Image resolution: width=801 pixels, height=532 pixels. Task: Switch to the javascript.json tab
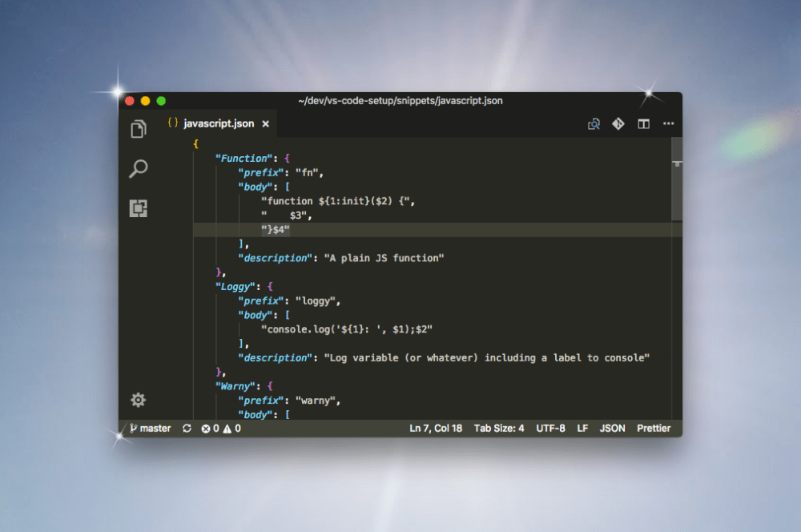218,123
